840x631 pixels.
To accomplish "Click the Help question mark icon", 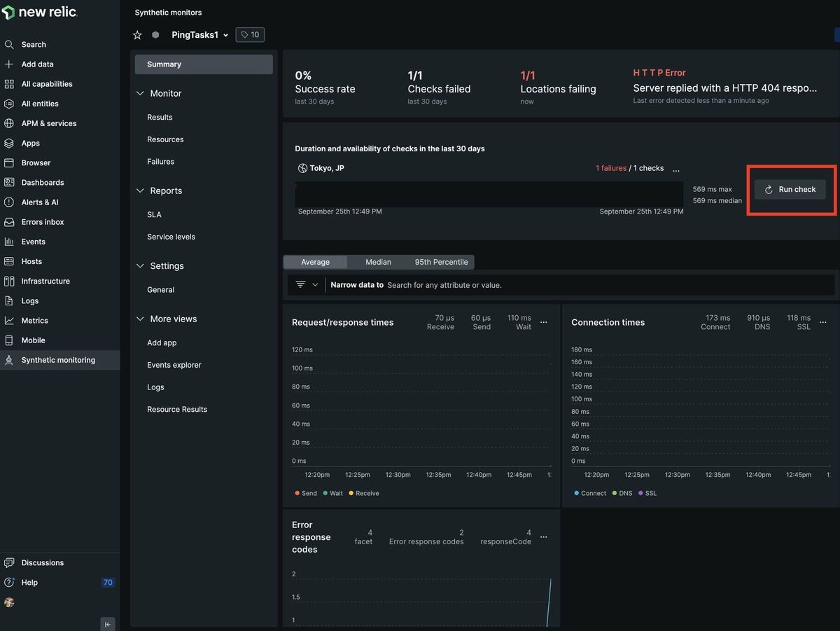I will pyautogui.click(x=9, y=582).
